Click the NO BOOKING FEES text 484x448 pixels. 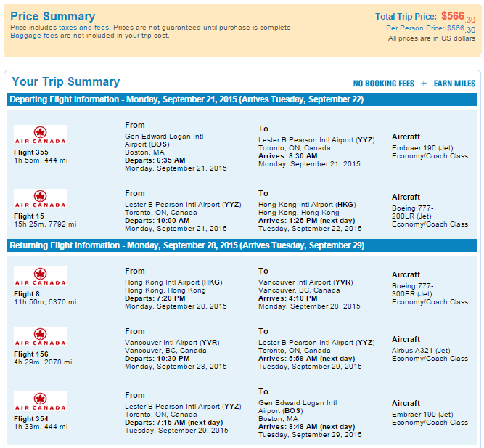[x=383, y=84]
